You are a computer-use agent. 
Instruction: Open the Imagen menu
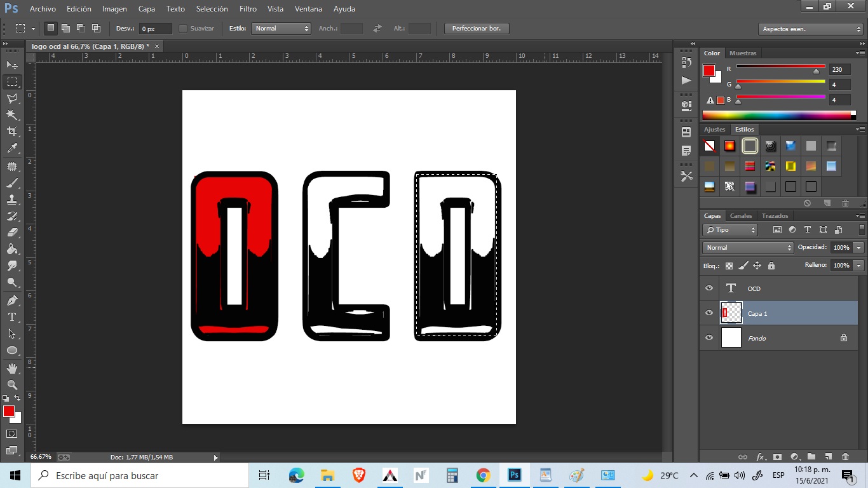pos(114,9)
